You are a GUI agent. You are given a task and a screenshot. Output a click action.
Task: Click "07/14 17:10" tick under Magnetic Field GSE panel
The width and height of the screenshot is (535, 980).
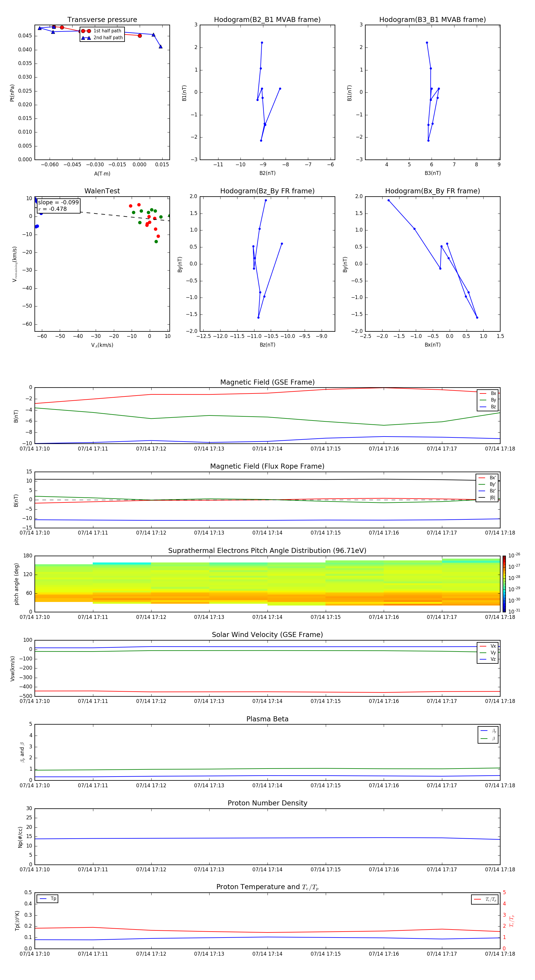point(35,448)
